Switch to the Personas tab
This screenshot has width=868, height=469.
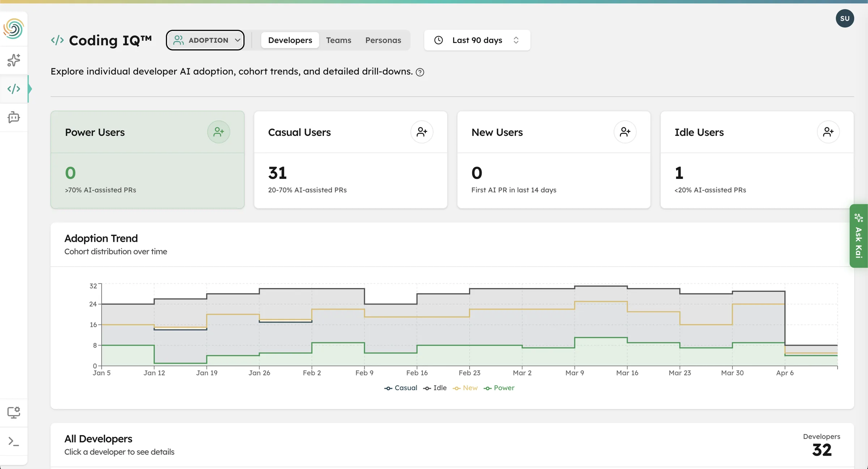383,40
